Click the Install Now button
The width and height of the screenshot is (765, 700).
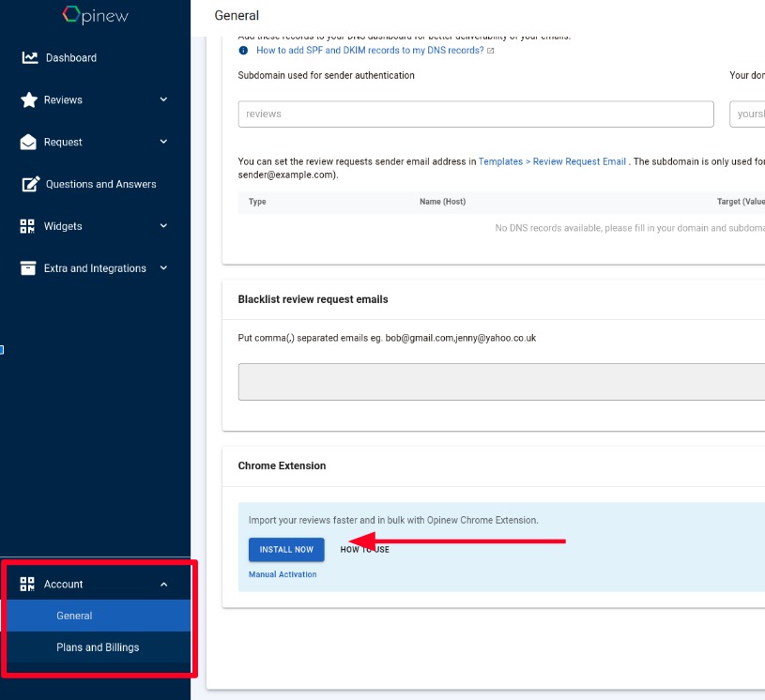(286, 549)
